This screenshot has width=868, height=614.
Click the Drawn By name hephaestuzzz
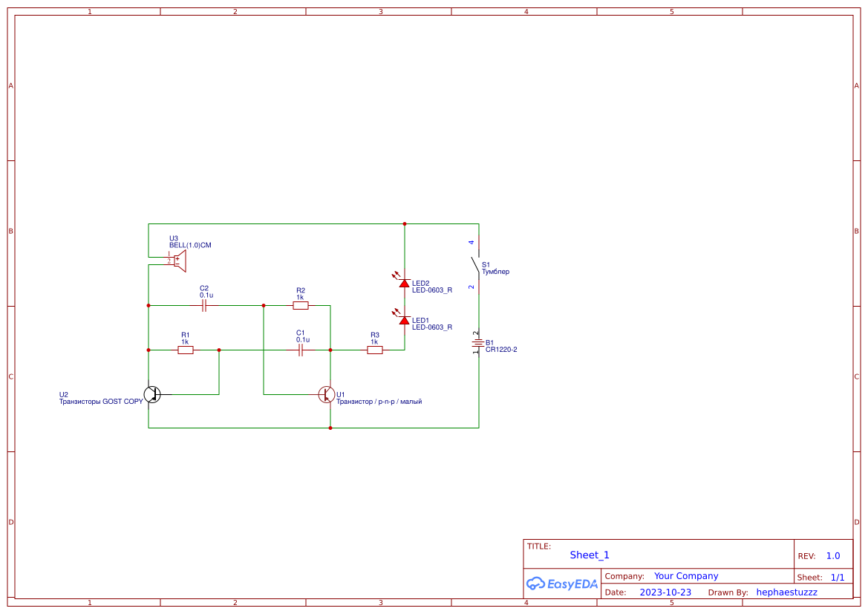click(x=786, y=592)
